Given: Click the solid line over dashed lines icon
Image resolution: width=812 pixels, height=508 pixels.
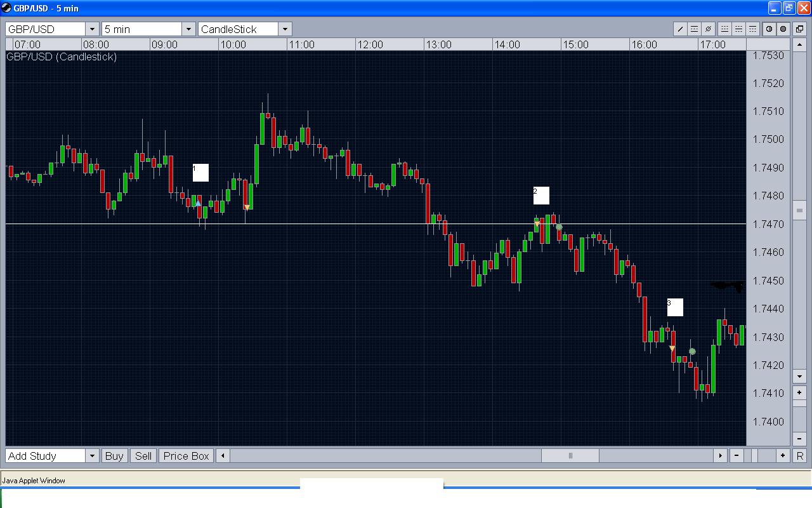Looking at the screenshot, I should (x=753, y=29).
